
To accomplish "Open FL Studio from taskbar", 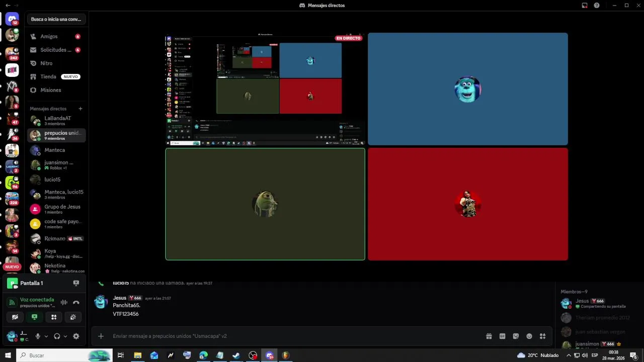I will [x=285, y=355].
